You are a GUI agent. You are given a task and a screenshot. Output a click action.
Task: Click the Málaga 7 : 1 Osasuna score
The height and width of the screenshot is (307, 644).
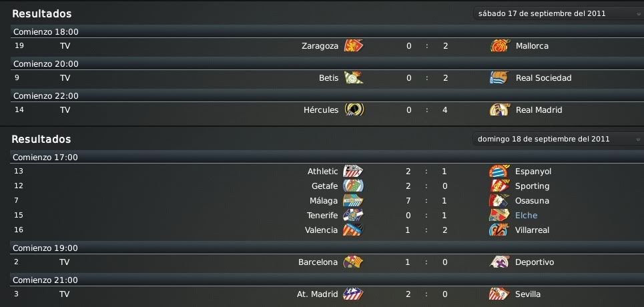click(x=426, y=201)
